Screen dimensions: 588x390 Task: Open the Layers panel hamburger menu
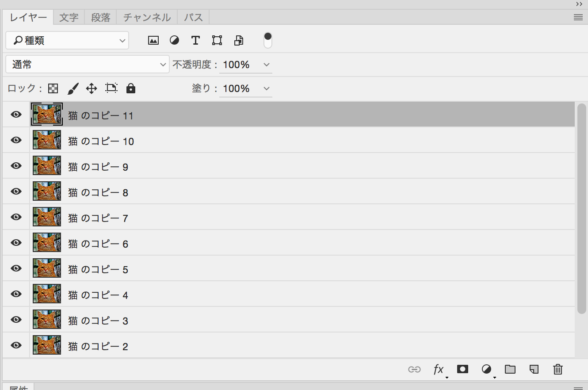(x=578, y=18)
